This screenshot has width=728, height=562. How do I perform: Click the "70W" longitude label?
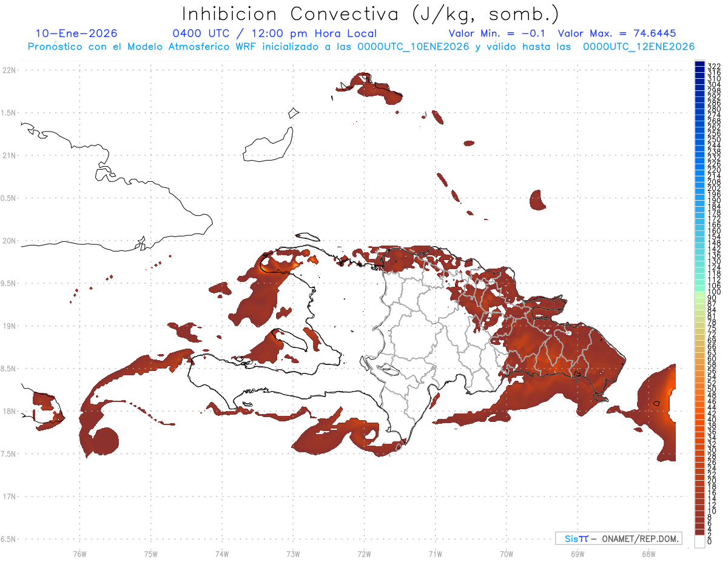tap(507, 554)
